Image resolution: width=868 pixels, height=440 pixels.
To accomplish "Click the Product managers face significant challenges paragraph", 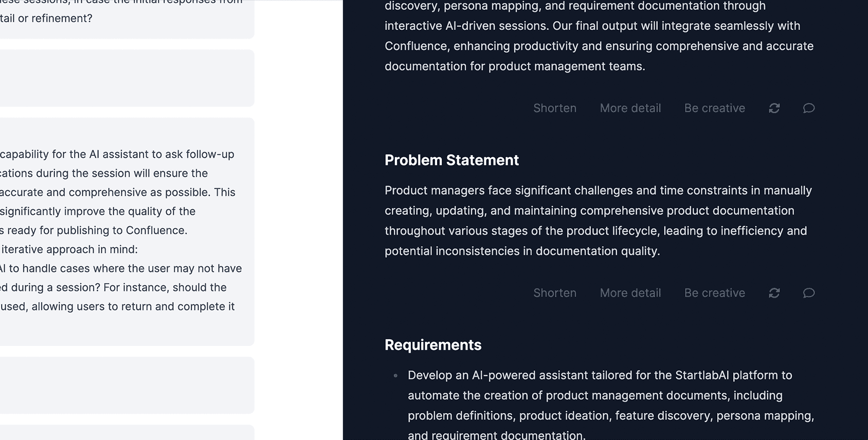I will click(599, 221).
